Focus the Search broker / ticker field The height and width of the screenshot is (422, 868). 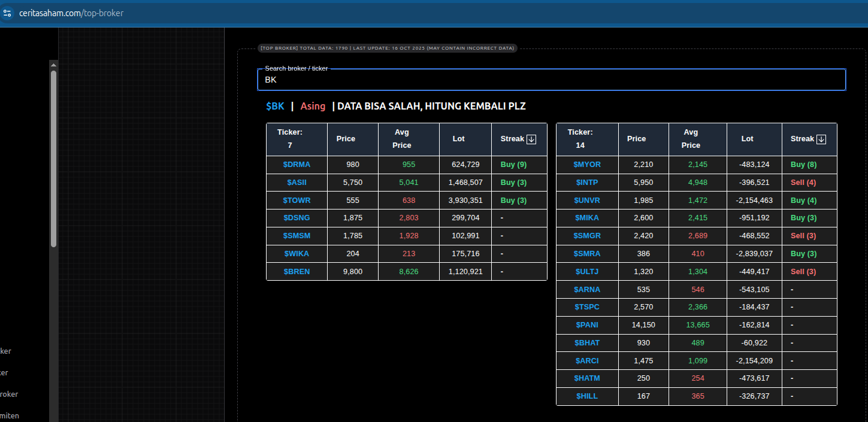(x=551, y=80)
